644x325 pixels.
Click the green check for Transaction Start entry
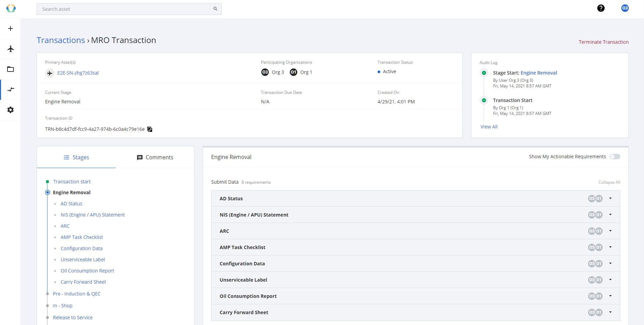[x=484, y=100]
